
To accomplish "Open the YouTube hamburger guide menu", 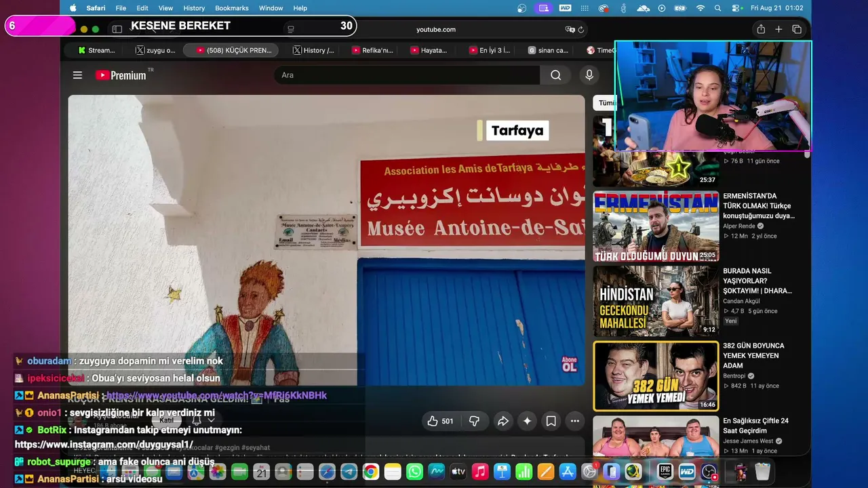I will (77, 75).
